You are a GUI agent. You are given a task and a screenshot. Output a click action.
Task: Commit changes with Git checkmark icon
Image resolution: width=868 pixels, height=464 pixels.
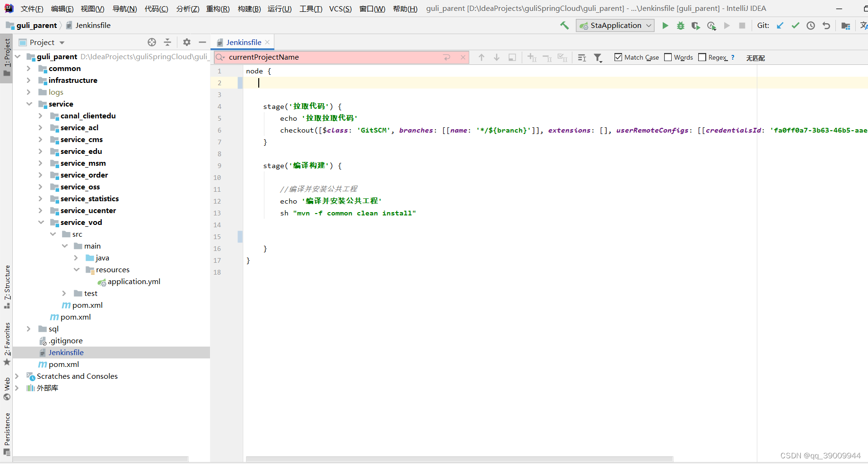click(796, 26)
